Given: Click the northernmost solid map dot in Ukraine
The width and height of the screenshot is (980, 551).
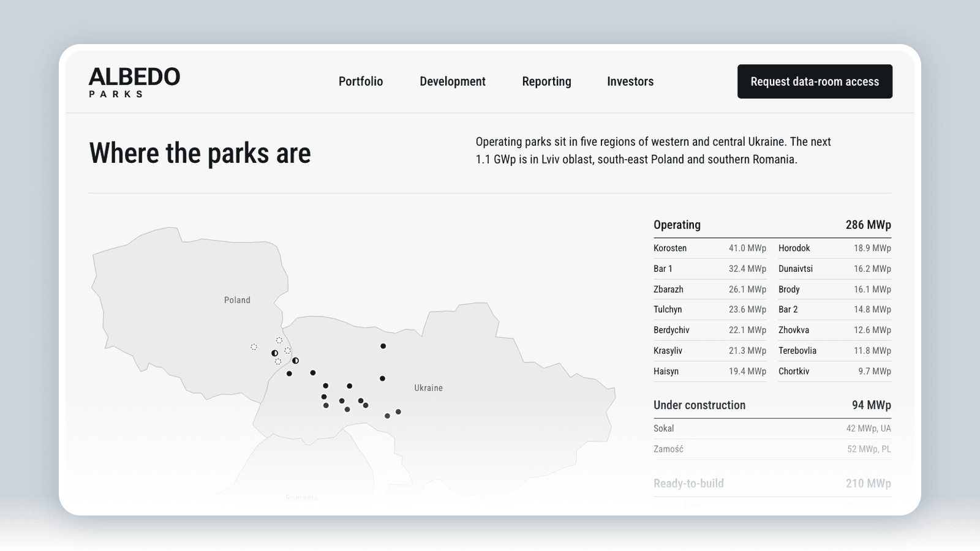Looking at the screenshot, I should (383, 346).
